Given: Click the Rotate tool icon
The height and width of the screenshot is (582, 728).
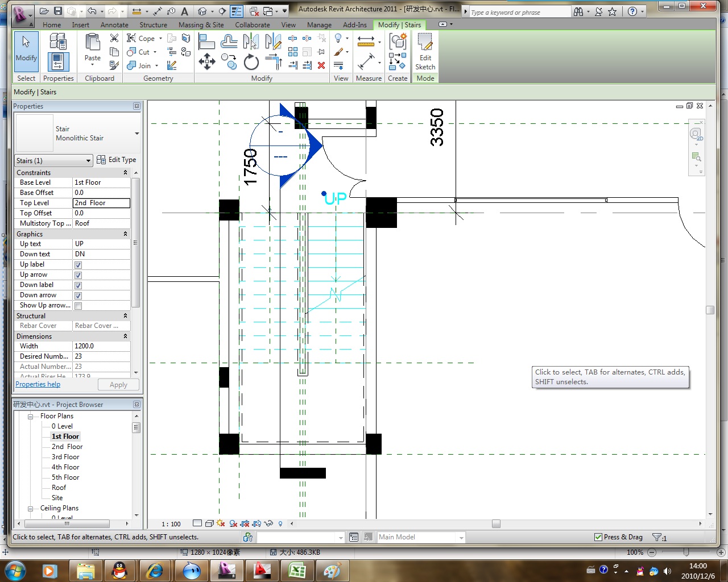Looking at the screenshot, I should click(251, 61).
